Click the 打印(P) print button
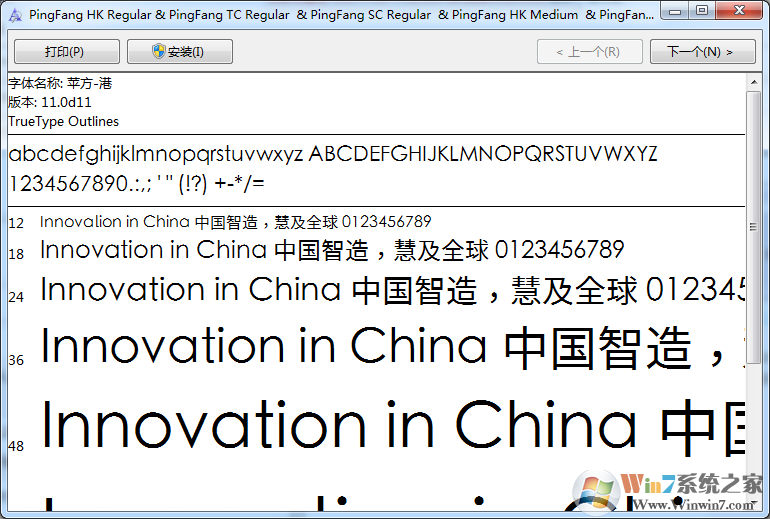 [x=67, y=52]
